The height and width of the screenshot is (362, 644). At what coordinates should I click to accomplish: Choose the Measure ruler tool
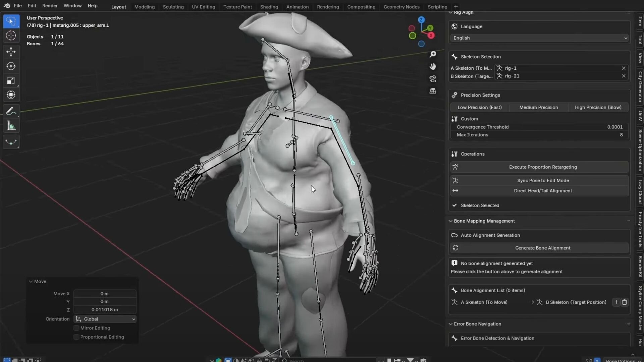(x=11, y=126)
